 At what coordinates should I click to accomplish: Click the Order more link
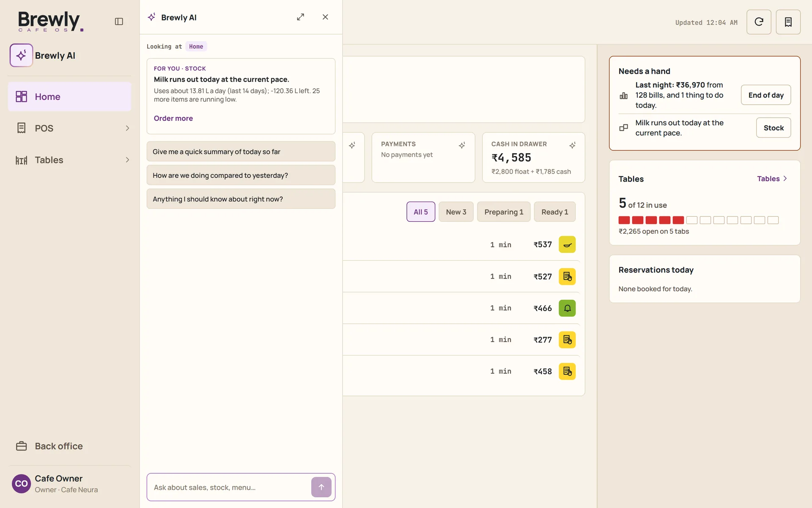173,119
